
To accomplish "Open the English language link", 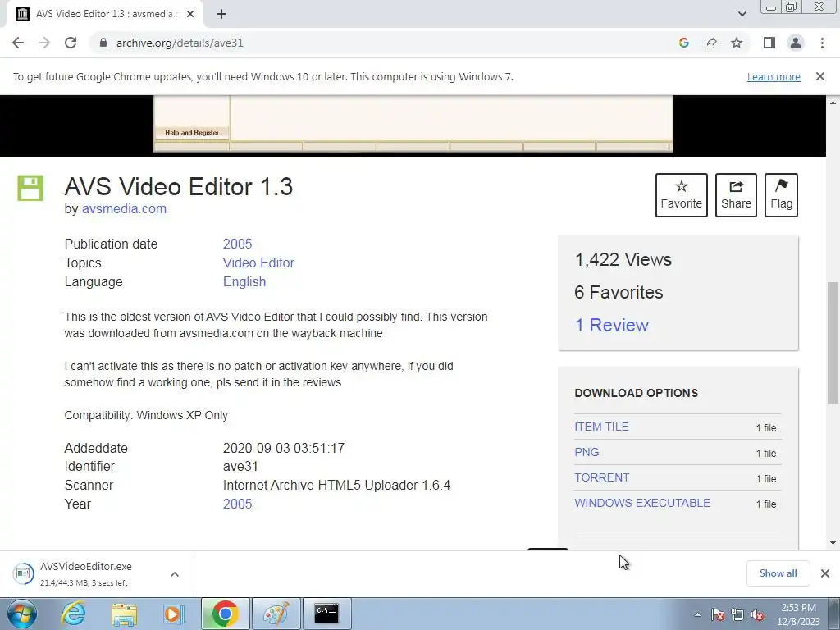I will (x=244, y=282).
